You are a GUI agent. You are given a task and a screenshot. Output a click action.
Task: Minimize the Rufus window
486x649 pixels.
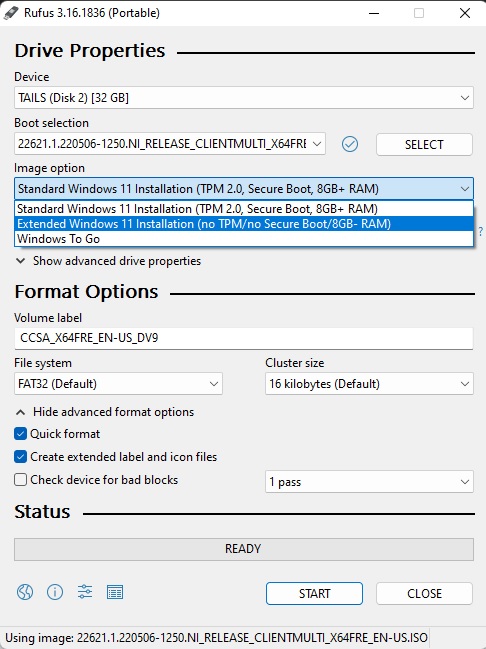coord(374,13)
